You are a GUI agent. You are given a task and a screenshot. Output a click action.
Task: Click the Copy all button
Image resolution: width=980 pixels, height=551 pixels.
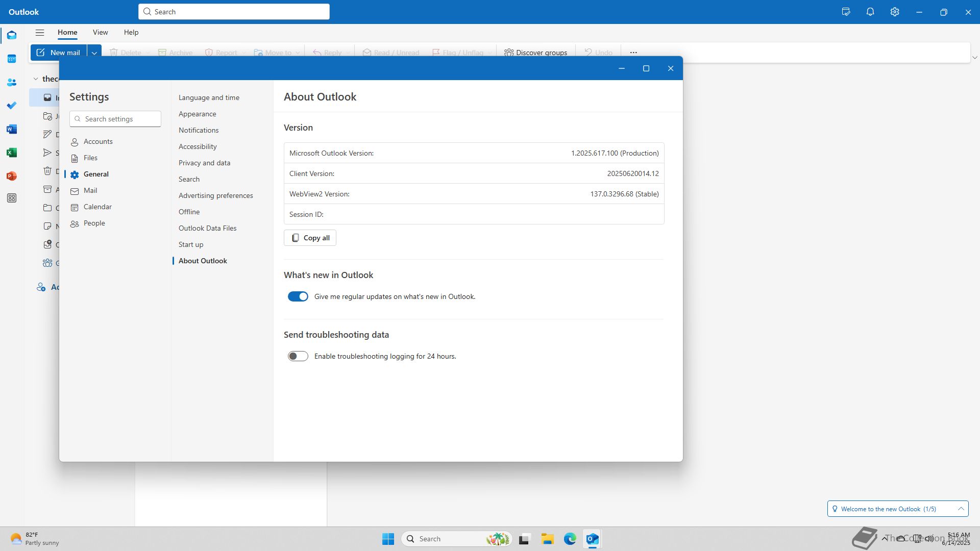pos(310,238)
